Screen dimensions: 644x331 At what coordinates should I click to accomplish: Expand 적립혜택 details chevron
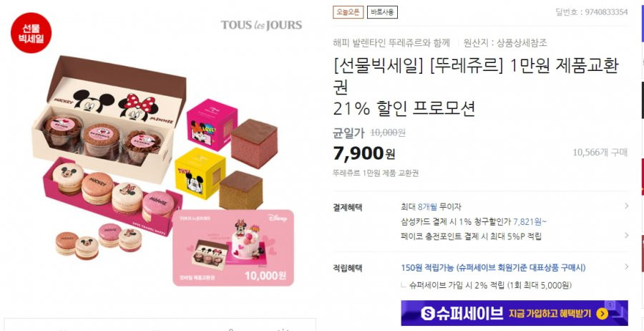626,267
